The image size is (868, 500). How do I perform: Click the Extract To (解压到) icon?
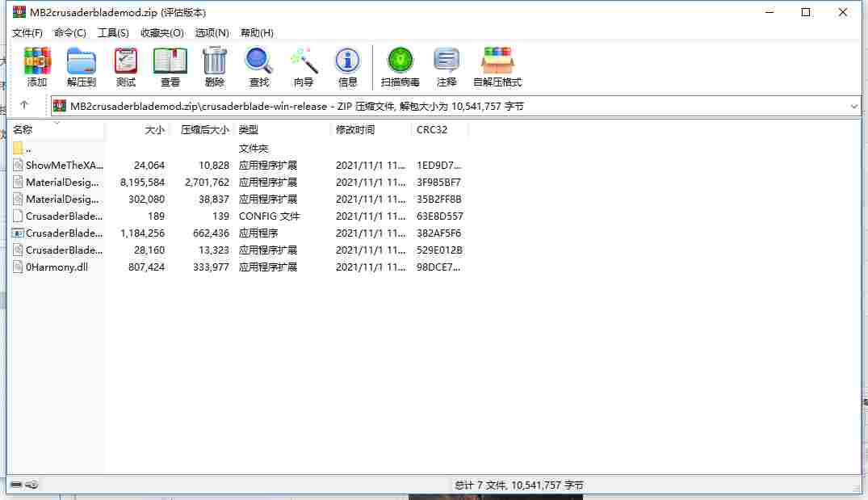[x=82, y=61]
